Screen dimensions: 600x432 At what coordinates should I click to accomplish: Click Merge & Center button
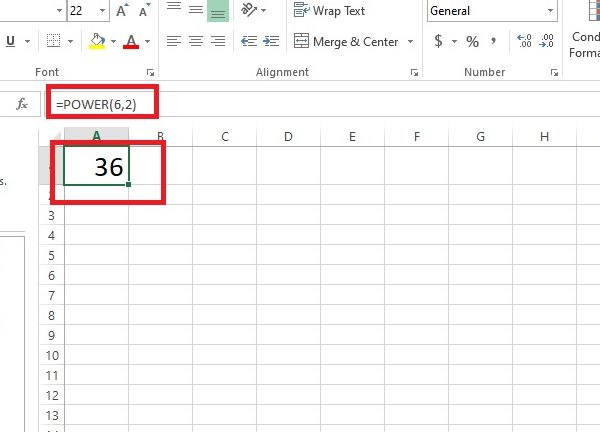pos(346,41)
